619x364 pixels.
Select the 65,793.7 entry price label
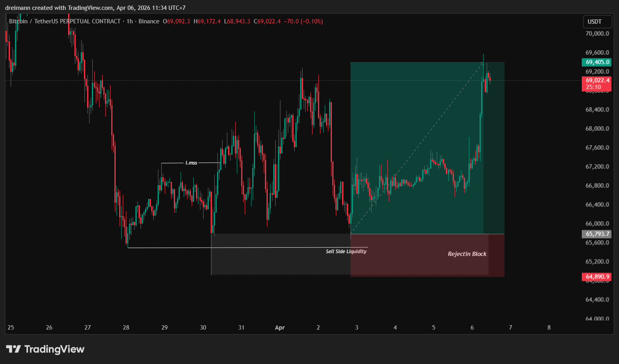597,234
